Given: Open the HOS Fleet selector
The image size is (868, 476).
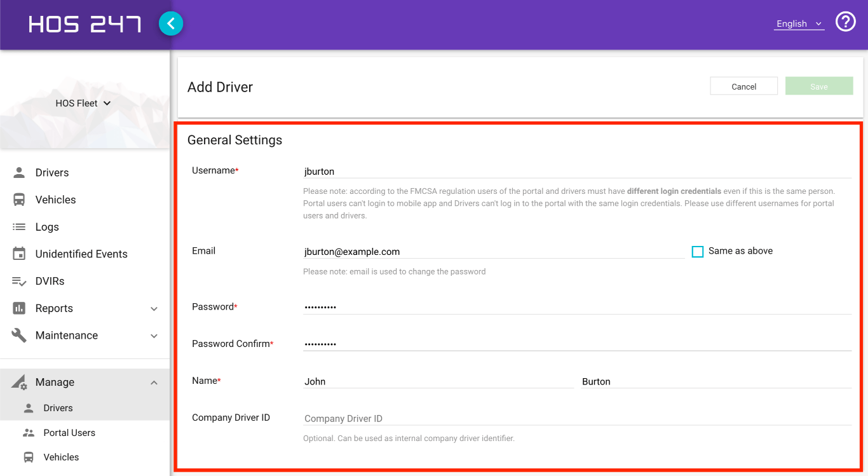Looking at the screenshot, I should click(83, 102).
